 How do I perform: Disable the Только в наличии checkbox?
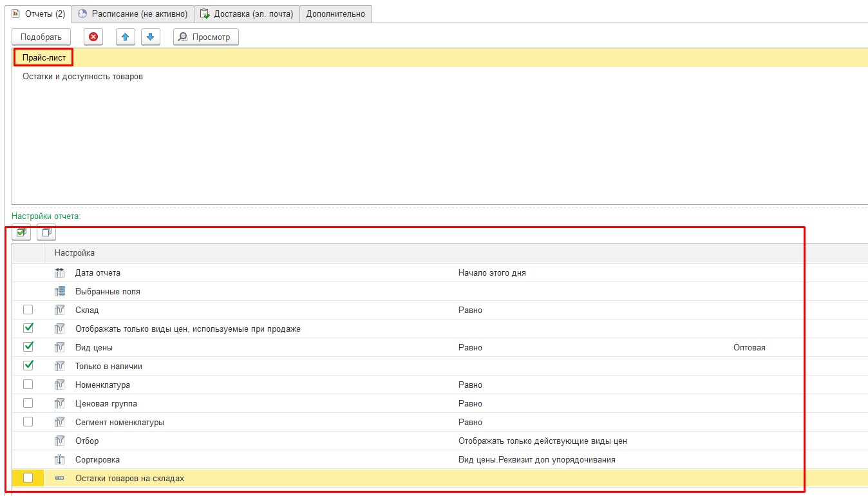tap(28, 366)
